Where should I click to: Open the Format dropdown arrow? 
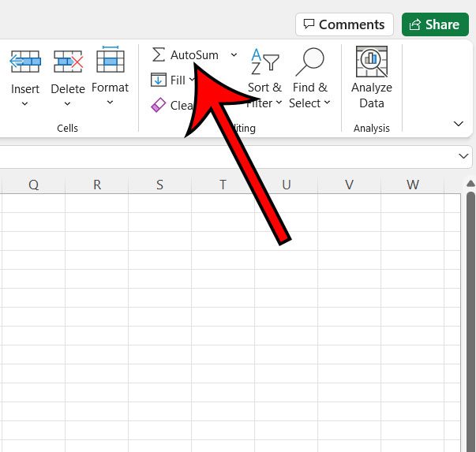coord(110,103)
